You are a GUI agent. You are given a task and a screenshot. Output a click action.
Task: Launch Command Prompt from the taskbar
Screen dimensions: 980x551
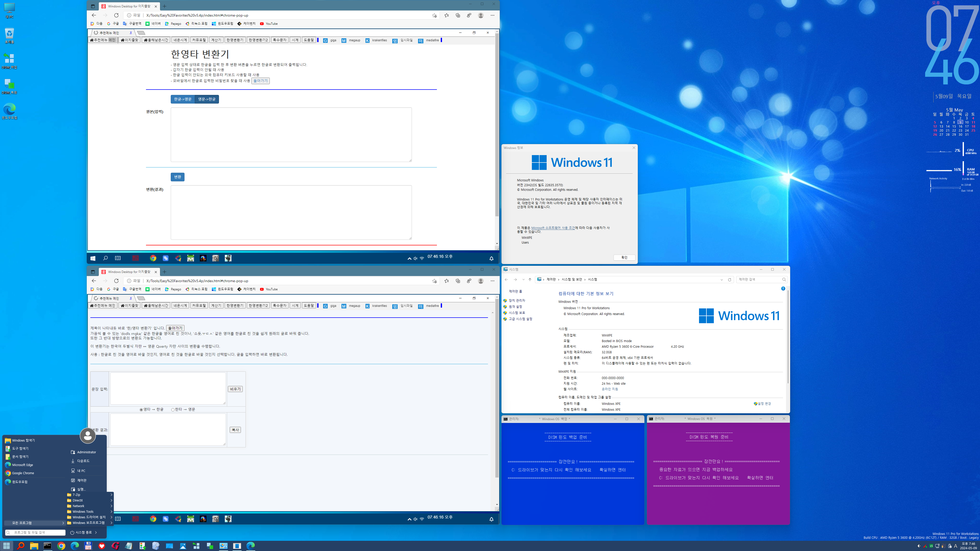pos(47,546)
